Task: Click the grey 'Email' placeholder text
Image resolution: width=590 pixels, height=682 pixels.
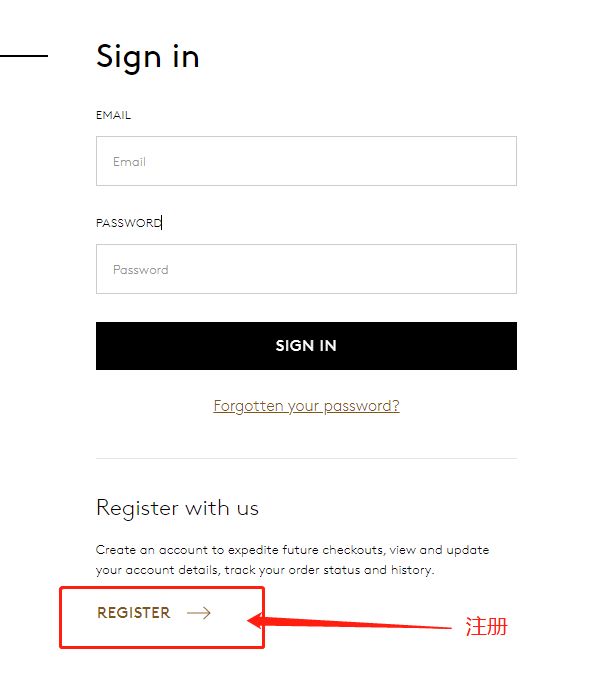Action: [x=129, y=162]
